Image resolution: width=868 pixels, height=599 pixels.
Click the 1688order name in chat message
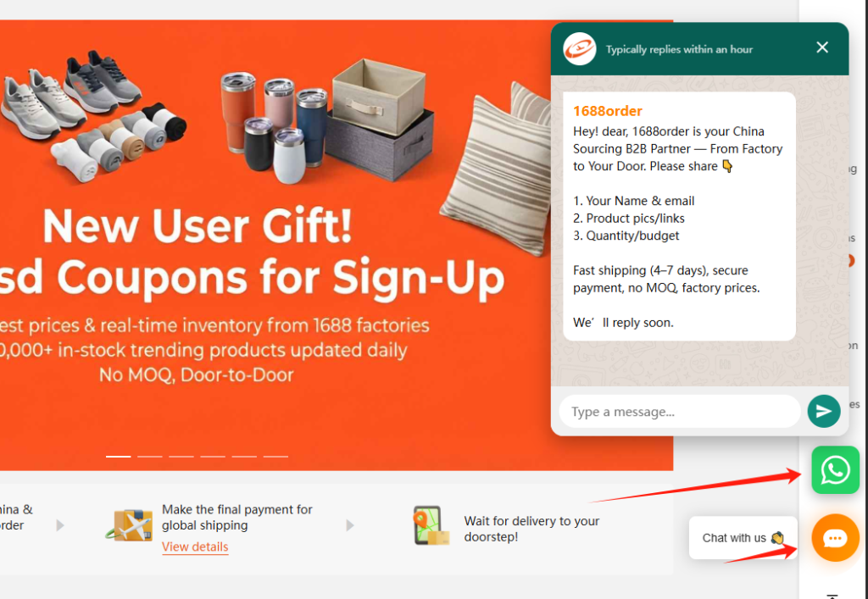[x=607, y=111]
